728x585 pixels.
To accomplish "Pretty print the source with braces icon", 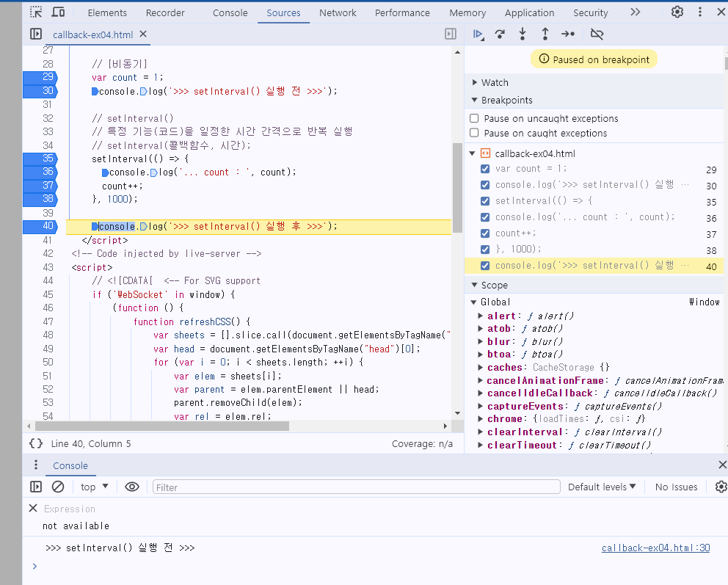I will pyautogui.click(x=36, y=443).
